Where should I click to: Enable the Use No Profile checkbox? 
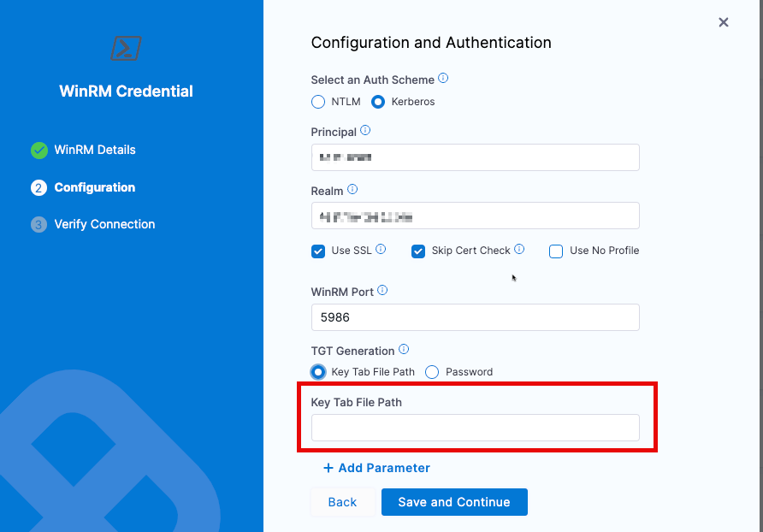tap(556, 251)
